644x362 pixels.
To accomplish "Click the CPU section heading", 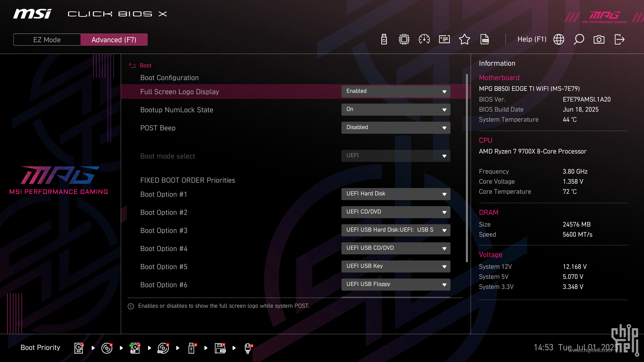I will (x=485, y=140).
